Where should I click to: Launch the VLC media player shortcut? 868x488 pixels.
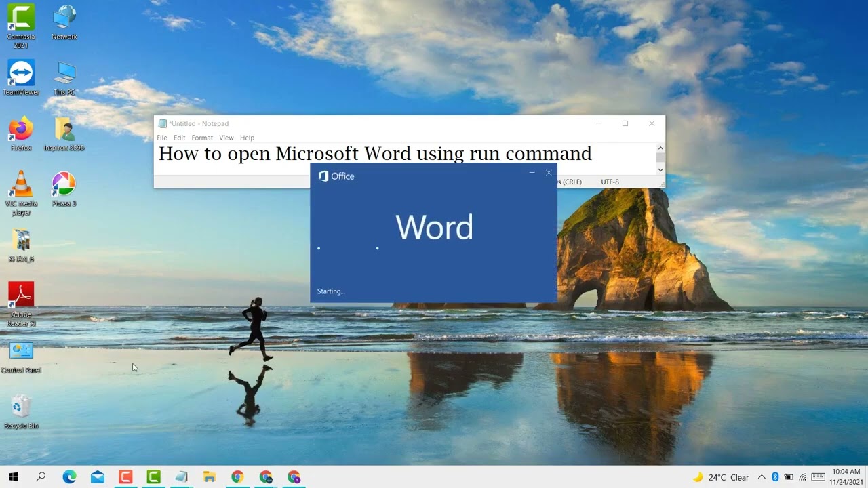tap(21, 193)
